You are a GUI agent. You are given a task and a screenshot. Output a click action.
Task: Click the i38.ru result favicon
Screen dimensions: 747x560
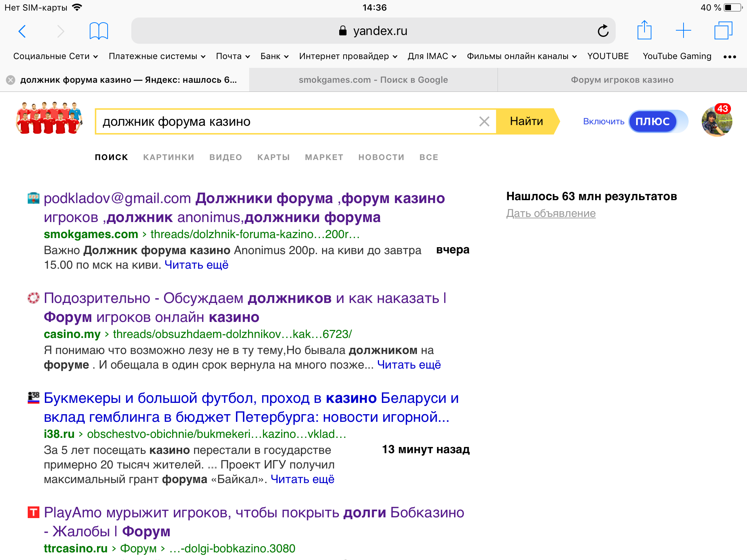[x=34, y=398]
